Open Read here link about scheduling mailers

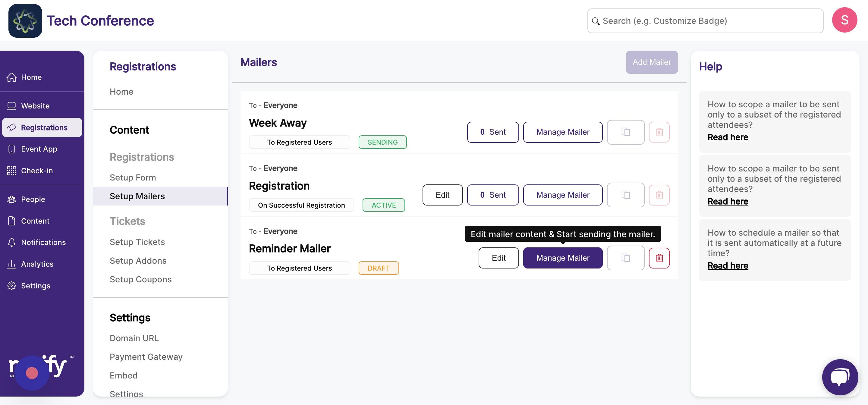(x=728, y=266)
